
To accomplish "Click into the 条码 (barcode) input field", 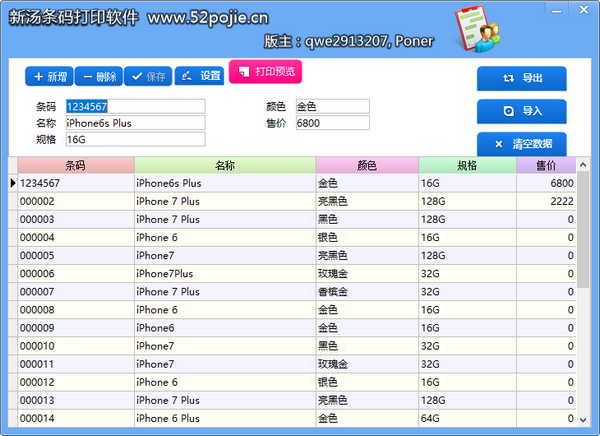I will click(135, 106).
